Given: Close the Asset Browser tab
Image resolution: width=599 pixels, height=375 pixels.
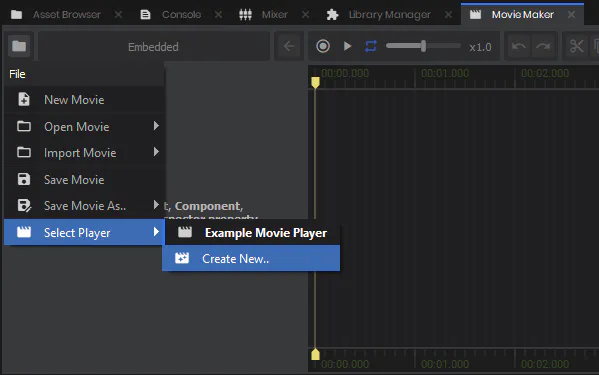Looking at the screenshot, I should [119, 15].
